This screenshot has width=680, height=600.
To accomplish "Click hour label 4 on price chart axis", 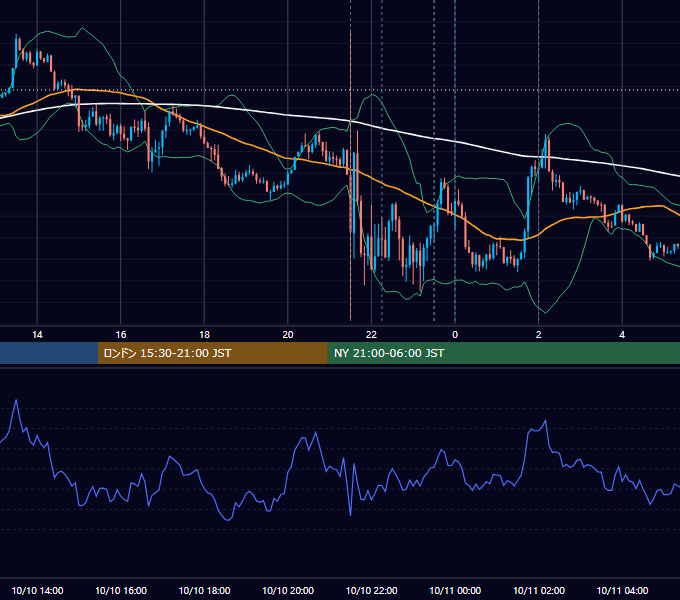I will pyautogui.click(x=622, y=335).
